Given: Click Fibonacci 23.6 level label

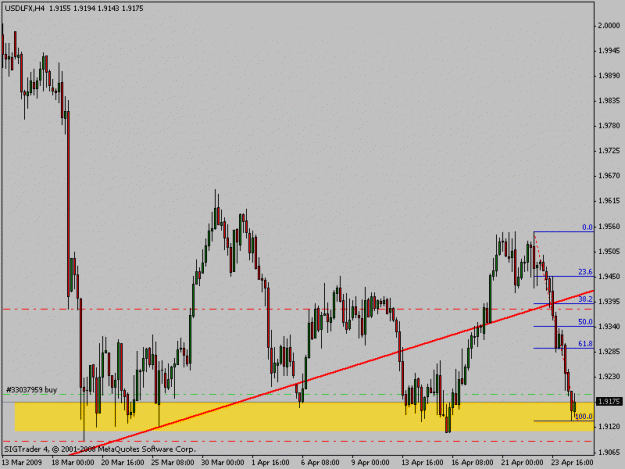Looking at the screenshot, I should tap(586, 272).
